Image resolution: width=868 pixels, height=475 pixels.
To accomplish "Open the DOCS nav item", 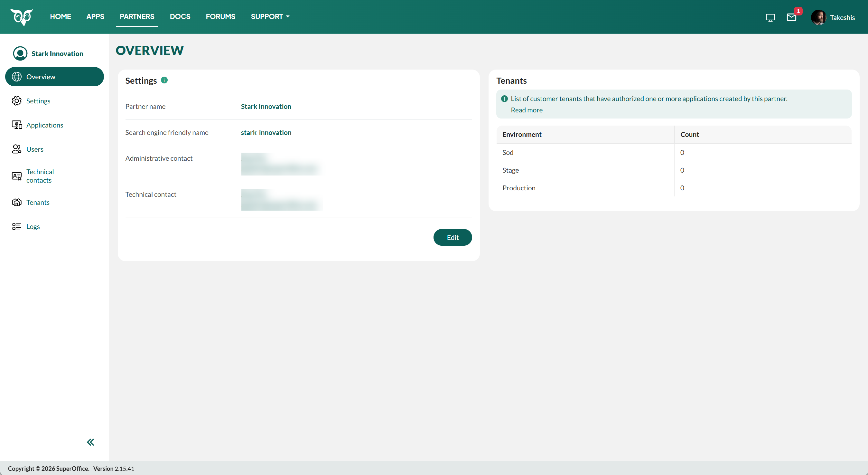I will [x=180, y=16].
